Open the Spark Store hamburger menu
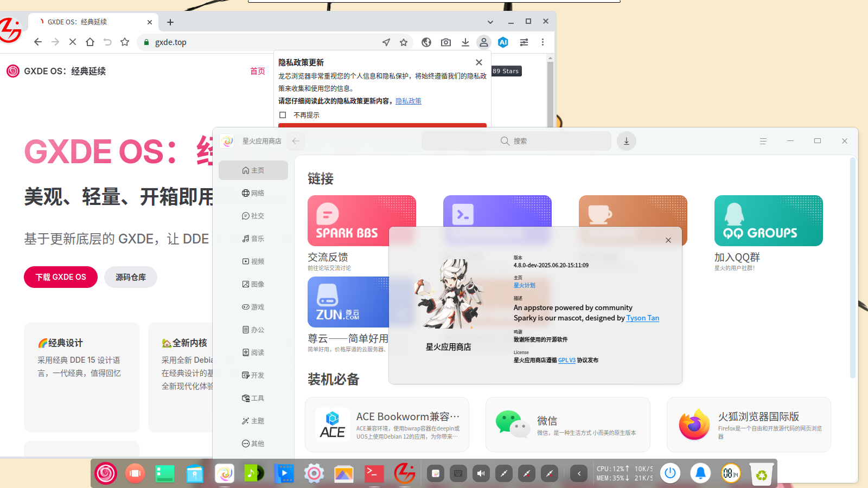This screenshot has height=488, width=868. 763,141
